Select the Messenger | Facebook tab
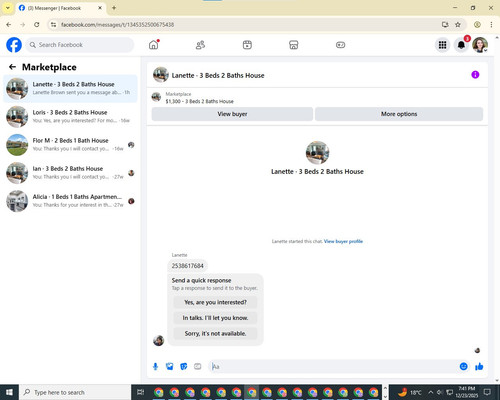500x400 pixels. point(60,8)
